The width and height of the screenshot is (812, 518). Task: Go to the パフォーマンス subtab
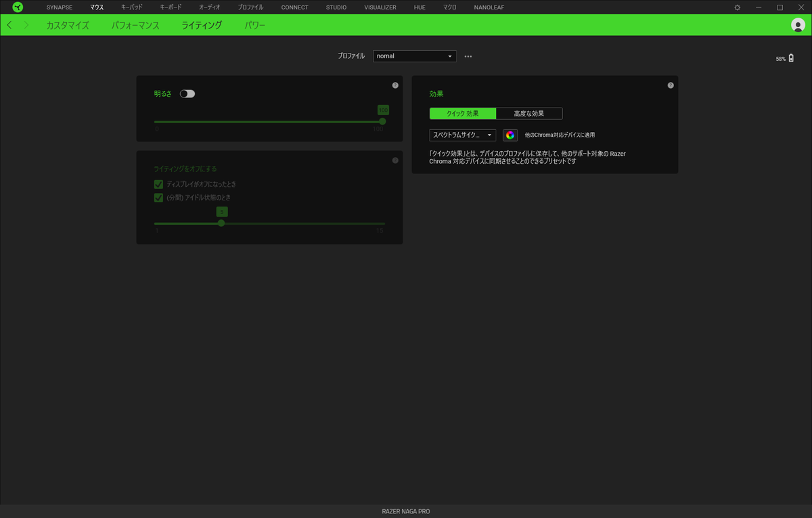pyautogui.click(x=135, y=25)
